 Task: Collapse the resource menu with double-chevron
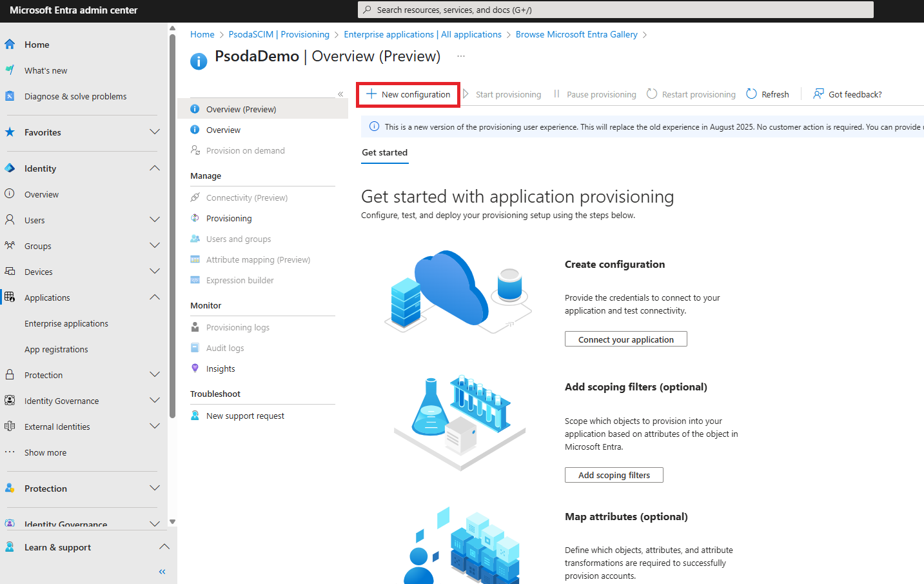(340, 94)
